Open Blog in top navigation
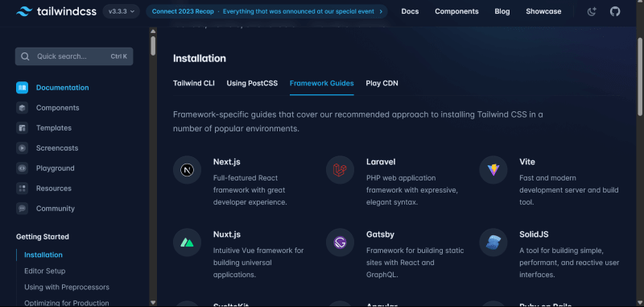 (502, 11)
